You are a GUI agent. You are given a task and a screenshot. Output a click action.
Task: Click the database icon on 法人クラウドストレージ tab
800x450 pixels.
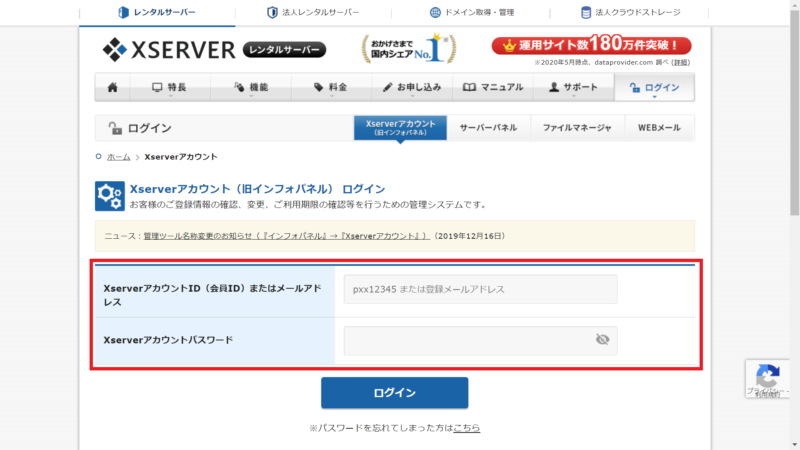(x=586, y=12)
